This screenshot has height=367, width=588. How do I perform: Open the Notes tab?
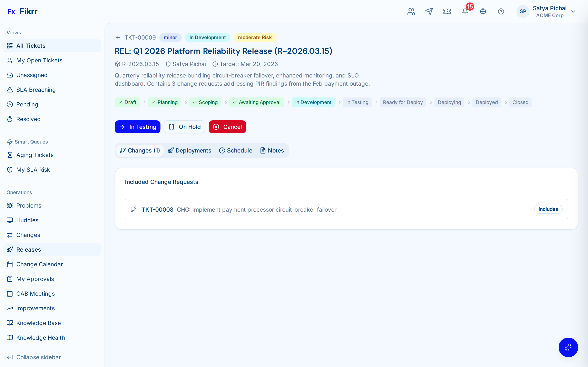point(272,150)
